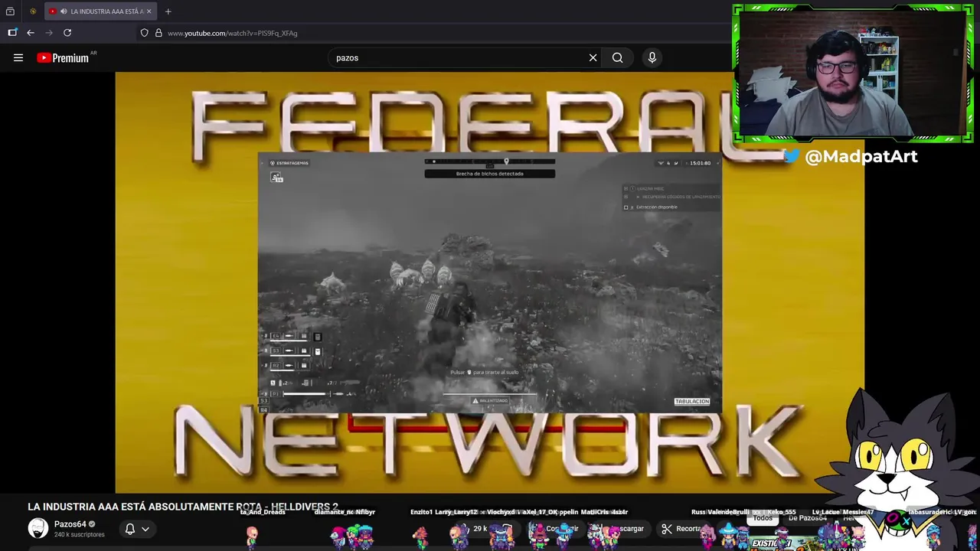
Task: Click the YouTube URL in address bar
Action: pos(232,33)
